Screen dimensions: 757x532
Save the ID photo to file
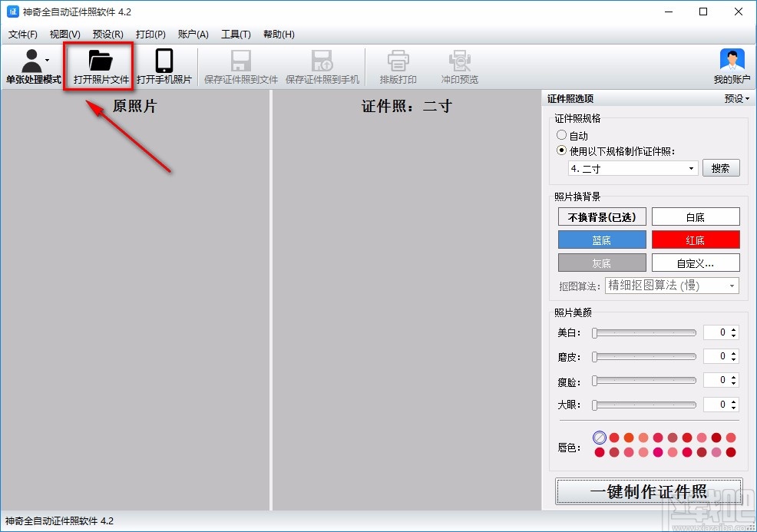coord(240,65)
